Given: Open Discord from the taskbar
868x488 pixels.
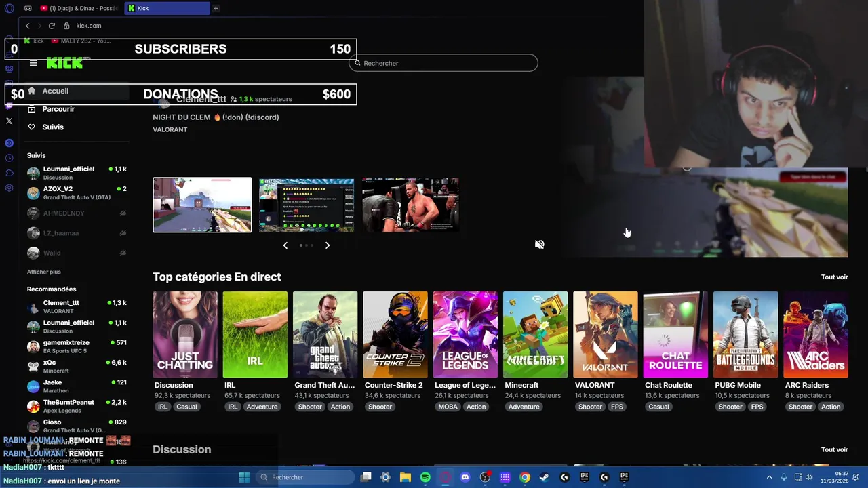Looking at the screenshot, I should pos(465,477).
